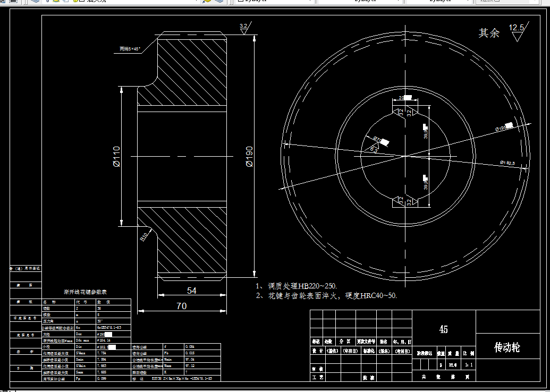Select the 7.663 value cell
Viewport: 550px width, 392px height.
click(101, 366)
